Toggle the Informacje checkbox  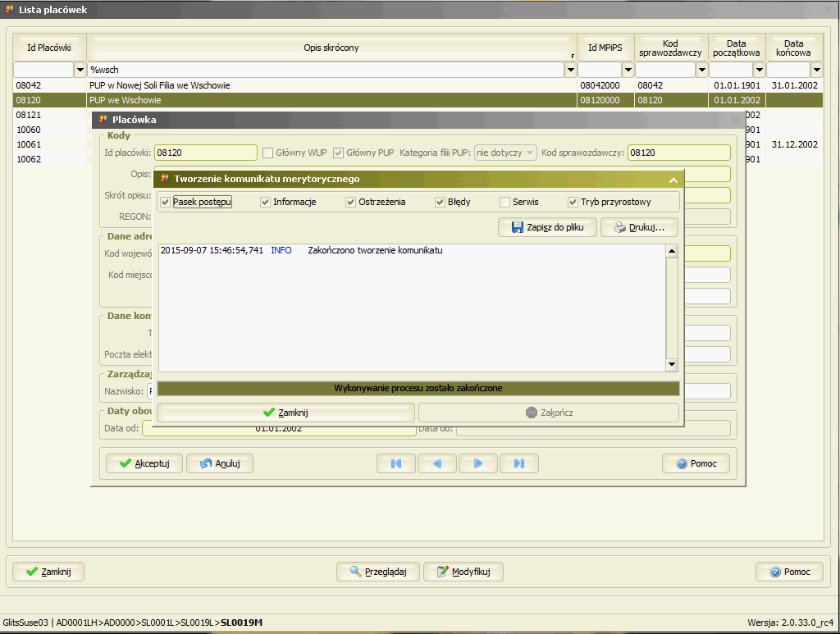click(265, 203)
